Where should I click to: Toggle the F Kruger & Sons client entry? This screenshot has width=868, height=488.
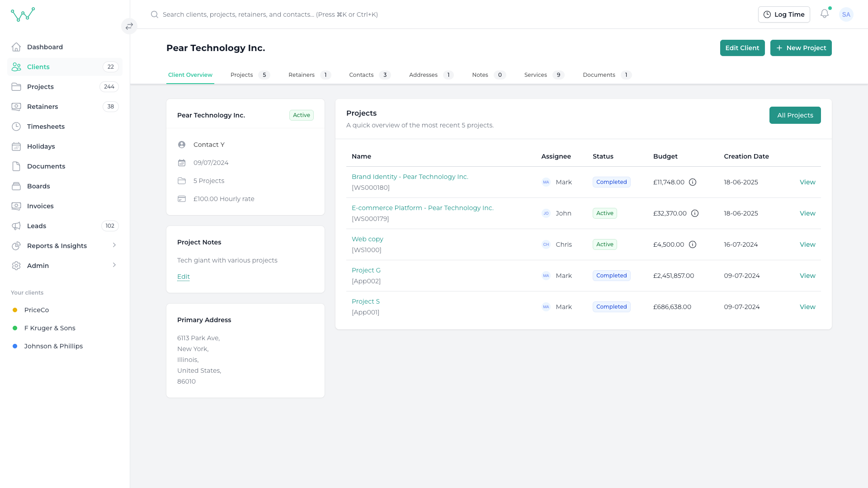(x=50, y=328)
